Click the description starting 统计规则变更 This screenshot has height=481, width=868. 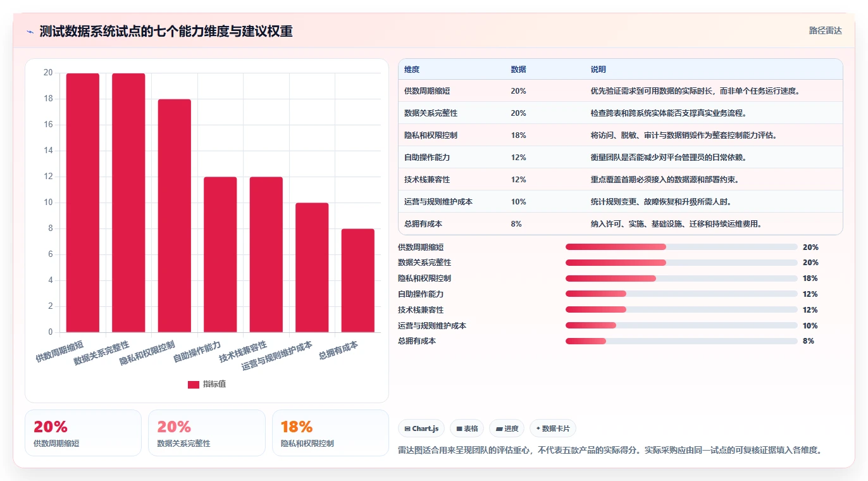[x=661, y=202]
